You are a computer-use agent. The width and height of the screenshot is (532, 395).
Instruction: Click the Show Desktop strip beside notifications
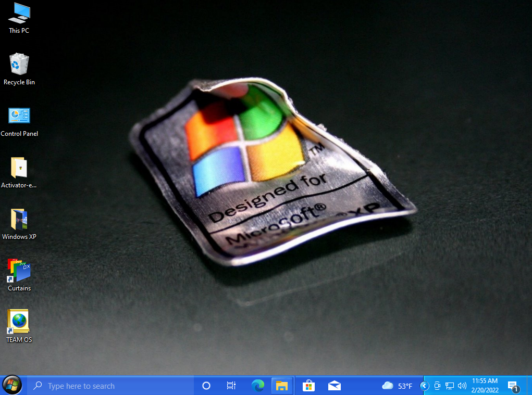pyautogui.click(x=529, y=386)
